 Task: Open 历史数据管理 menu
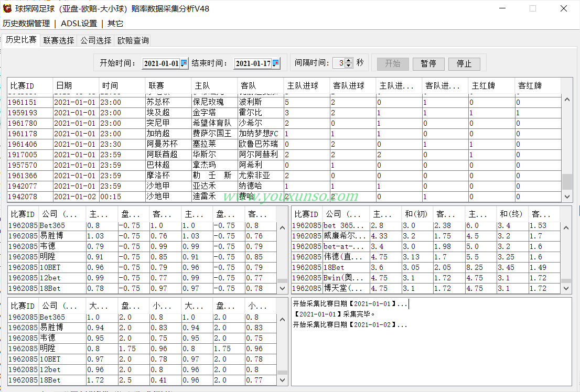[x=26, y=23]
